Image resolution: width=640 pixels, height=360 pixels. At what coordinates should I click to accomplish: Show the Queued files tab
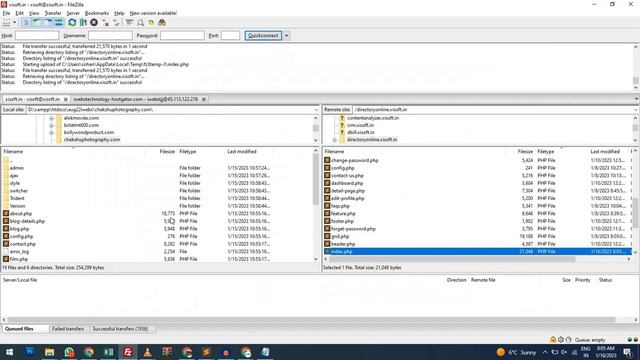click(x=19, y=329)
